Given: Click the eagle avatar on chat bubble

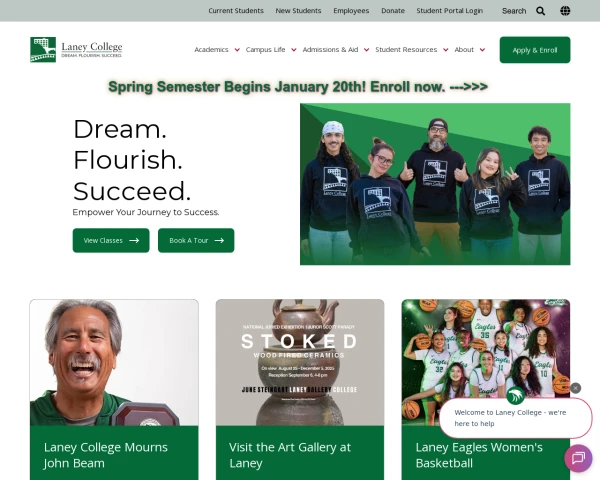Looking at the screenshot, I should pyautogui.click(x=515, y=395).
